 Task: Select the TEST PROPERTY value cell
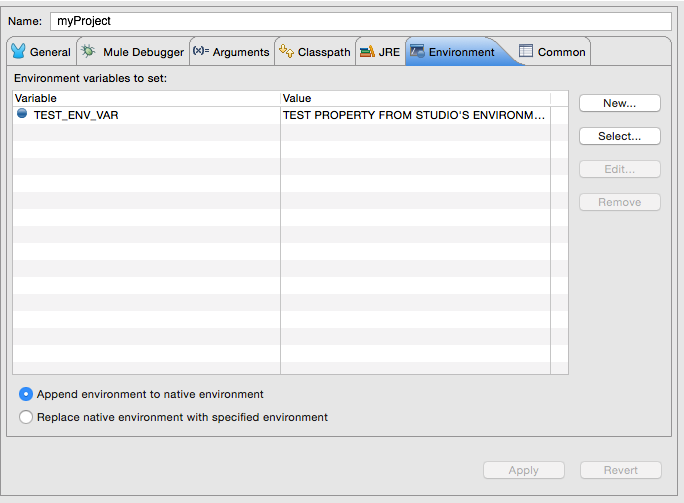coord(414,115)
